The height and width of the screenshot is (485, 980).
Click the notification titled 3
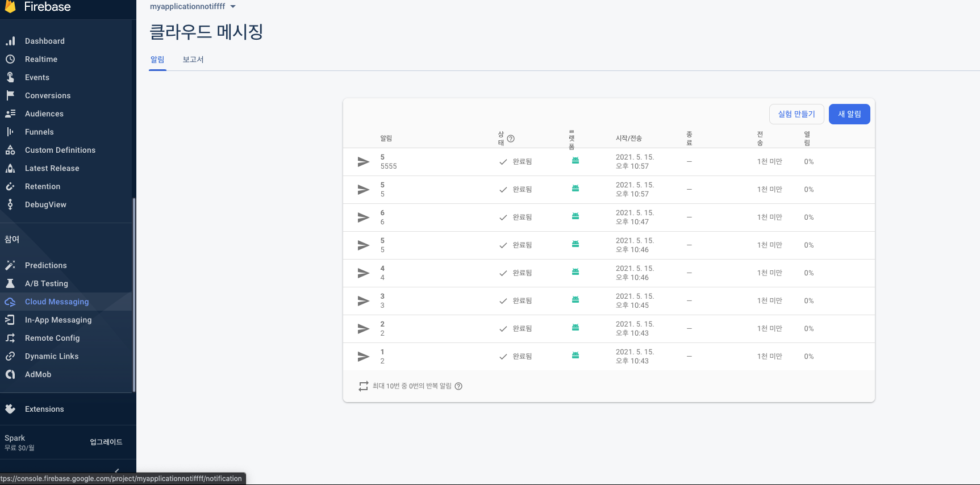pos(609,301)
